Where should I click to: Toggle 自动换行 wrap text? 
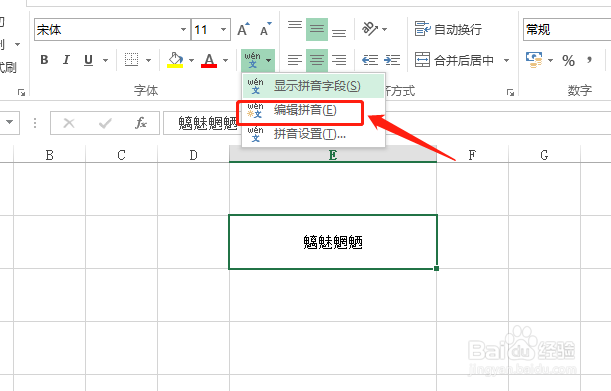pyautogui.click(x=448, y=29)
